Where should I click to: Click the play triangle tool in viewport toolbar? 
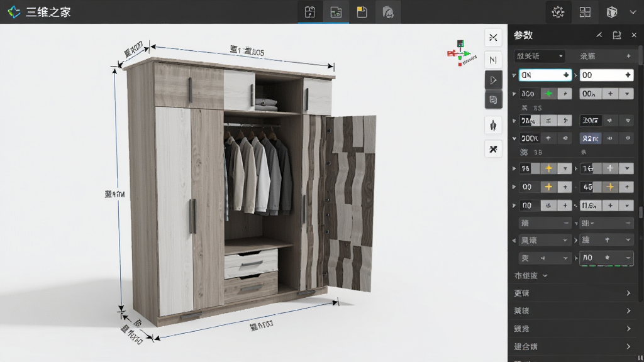pyautogui.click(x=493, y=80)
